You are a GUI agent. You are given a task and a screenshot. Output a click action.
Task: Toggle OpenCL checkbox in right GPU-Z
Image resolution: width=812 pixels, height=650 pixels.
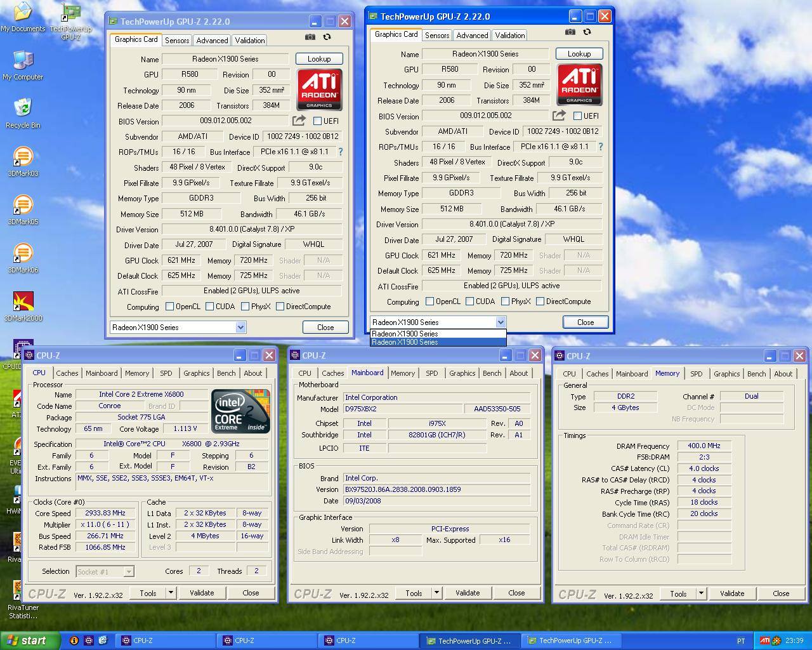click(429, 302)
